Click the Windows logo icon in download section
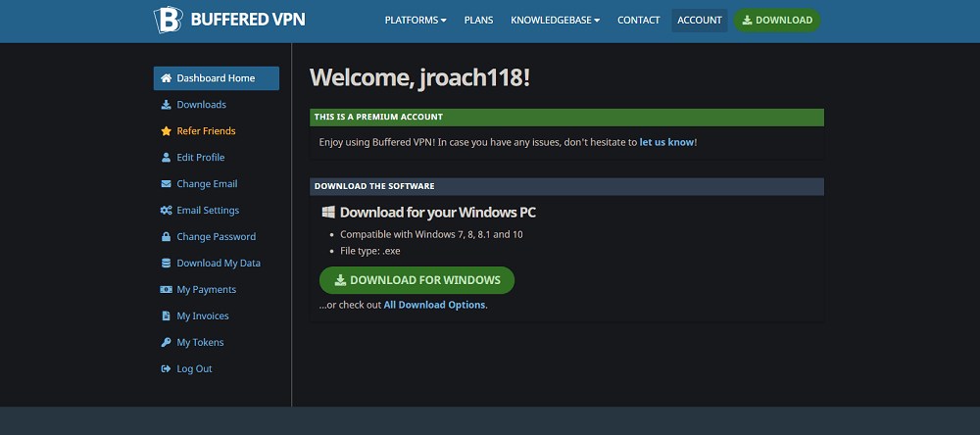Viewport: 980px width, 435px height. point(328,212)
